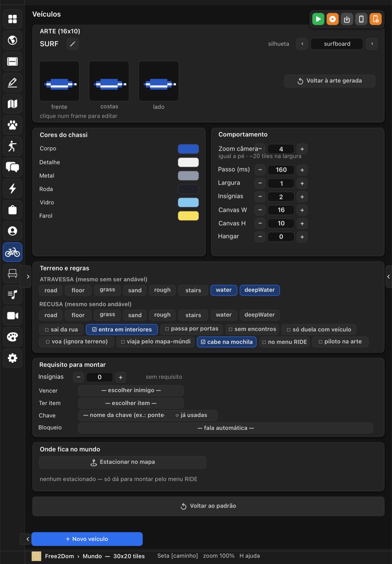Screen dimensions: 392x564
Task: Open the lightning bolt section in sidebar
Action: (x=13, y=188)
